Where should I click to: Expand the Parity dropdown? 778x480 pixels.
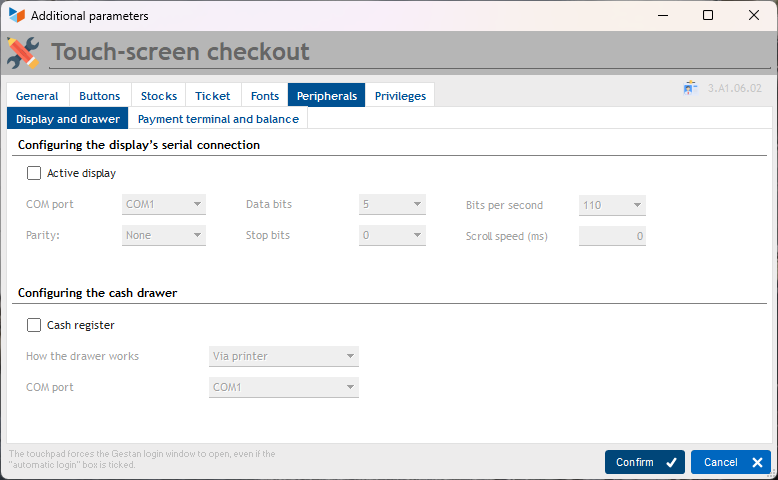(x=163, y=236)
